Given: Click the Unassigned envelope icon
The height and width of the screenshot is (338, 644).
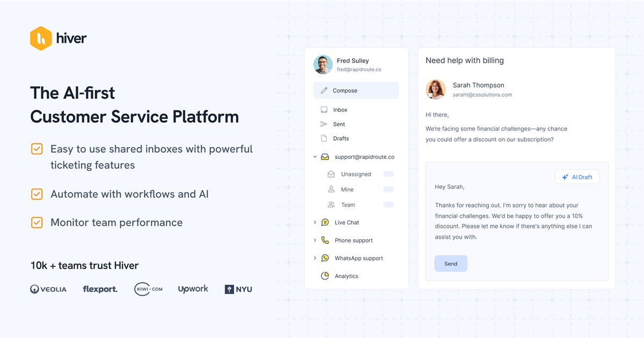Looking at the screenshot, I should tap(331, 174).
